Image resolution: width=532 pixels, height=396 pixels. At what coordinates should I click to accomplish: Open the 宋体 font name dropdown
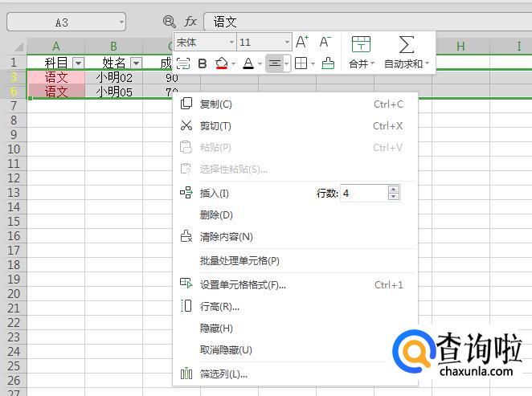click(x=231, y=42)
